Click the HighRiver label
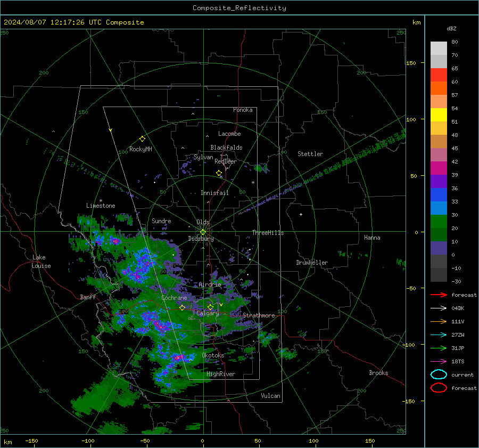479x448 pixels. click(x=221, y=374)
